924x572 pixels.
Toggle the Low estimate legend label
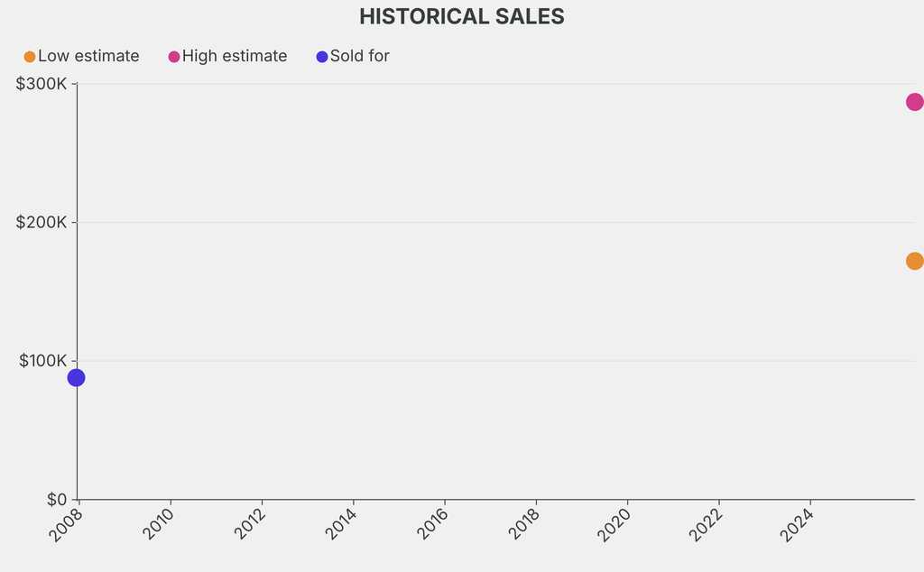pyautogui.click(x=88, y=56)
